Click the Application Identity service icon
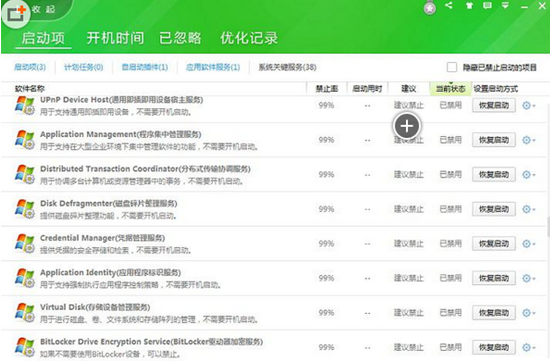 pyautogui.click(x=25, y=278)
